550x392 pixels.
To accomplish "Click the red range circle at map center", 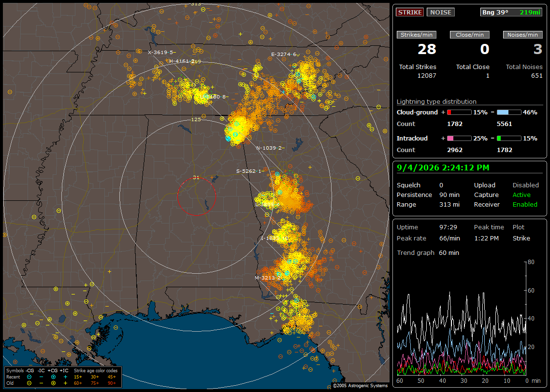I will click(196, 196).
